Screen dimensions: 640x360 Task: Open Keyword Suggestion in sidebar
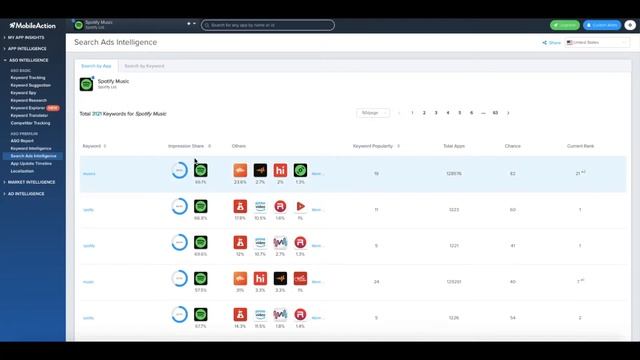pos(31,85)
